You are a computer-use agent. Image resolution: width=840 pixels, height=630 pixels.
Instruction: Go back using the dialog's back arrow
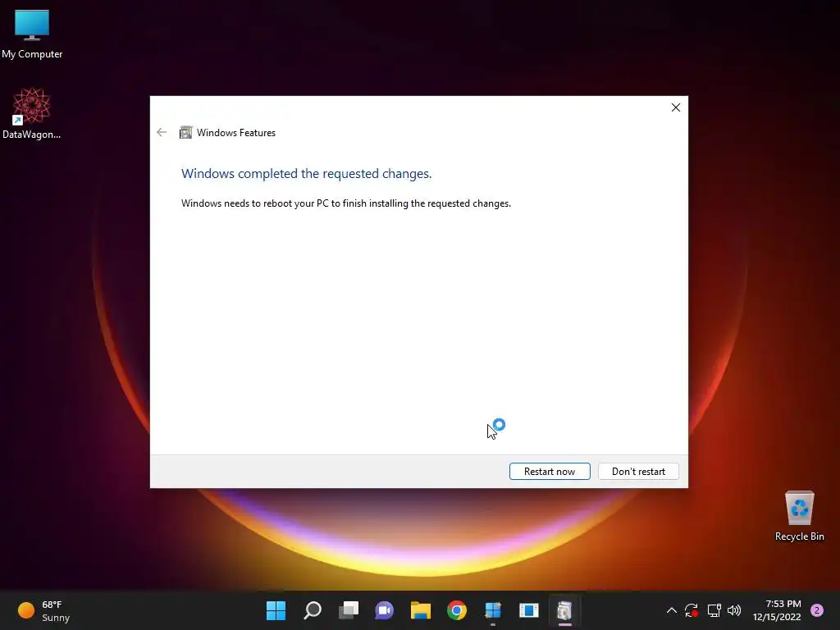162,132
